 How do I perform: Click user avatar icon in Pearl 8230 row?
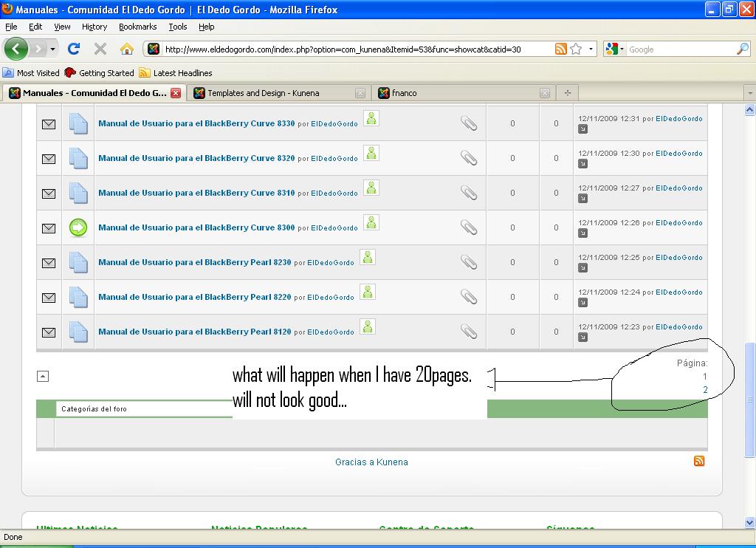[x=368, y=257]
